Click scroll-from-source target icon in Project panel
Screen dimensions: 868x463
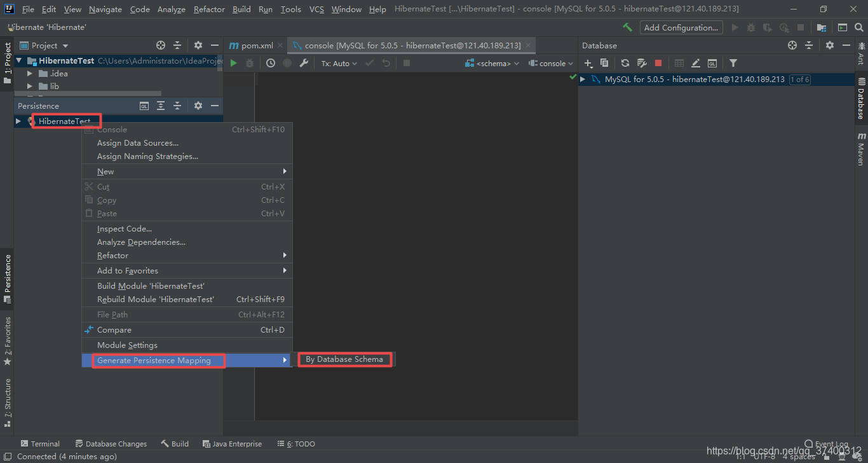(161, 45)
